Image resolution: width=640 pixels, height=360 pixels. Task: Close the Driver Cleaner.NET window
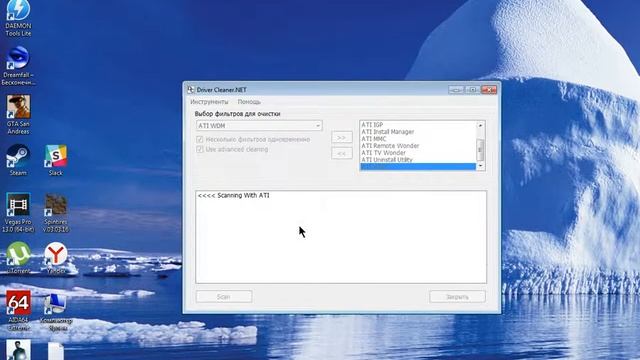pos(489,89)
